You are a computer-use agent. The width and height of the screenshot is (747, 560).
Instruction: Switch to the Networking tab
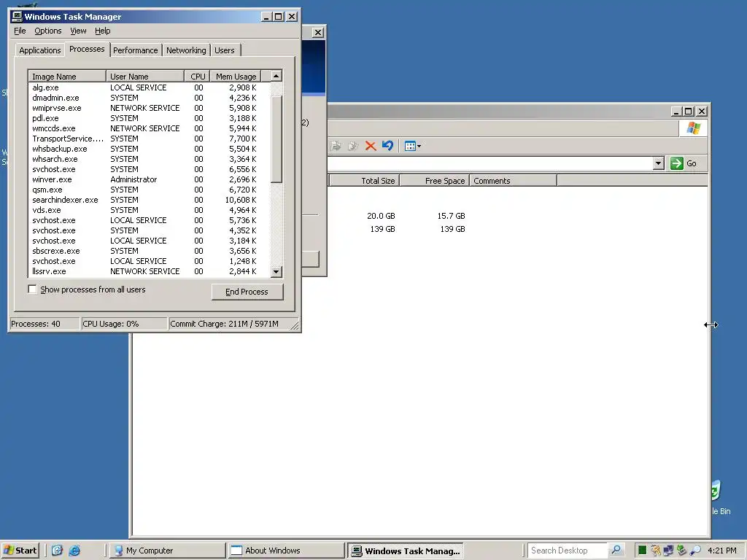(x=186, y=50)
